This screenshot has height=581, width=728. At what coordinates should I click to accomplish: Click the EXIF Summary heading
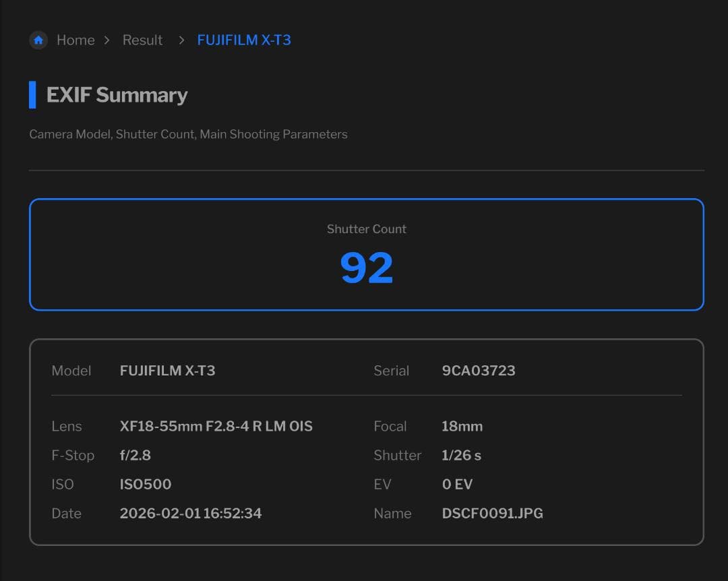click(117, 95)
